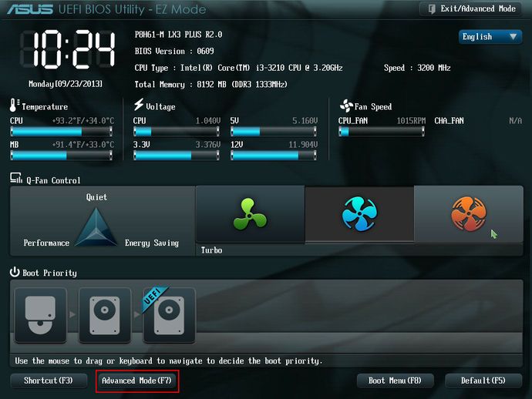
Task: Click the 10:24 system clock
Action: [68, 50]
